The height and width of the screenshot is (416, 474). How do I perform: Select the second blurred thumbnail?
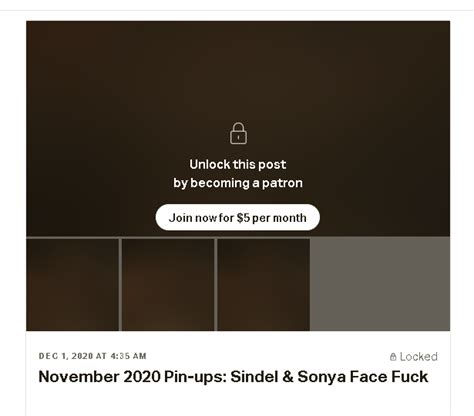pyautogui.click(x=168, y=284)
